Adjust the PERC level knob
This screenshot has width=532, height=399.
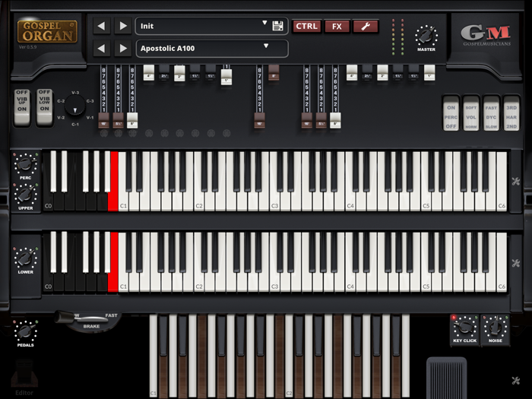pyautogui.click(x=25, y=164)
